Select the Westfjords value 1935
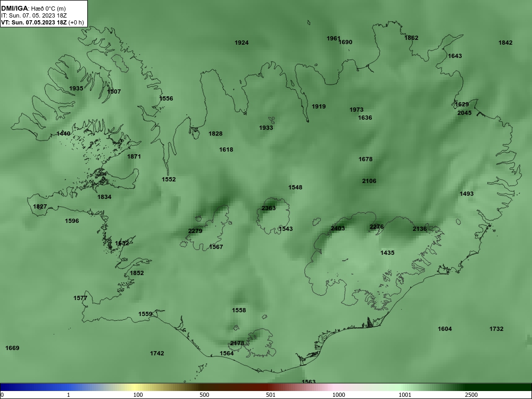532x399 pixels. [76, 88]
